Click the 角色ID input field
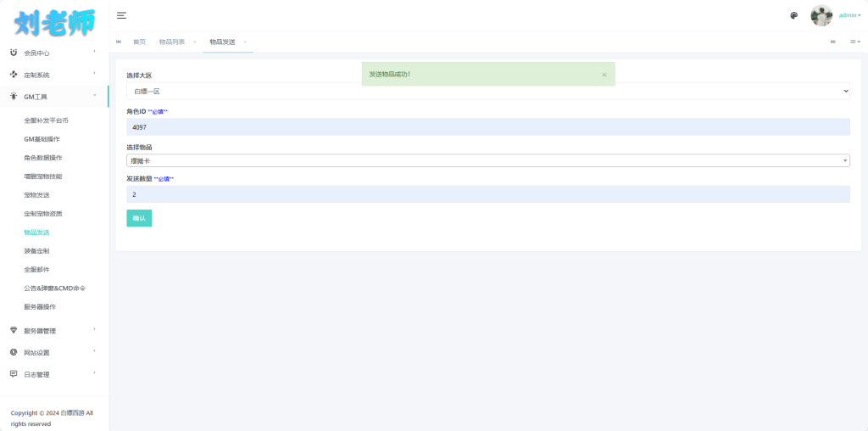 (488, 127)
